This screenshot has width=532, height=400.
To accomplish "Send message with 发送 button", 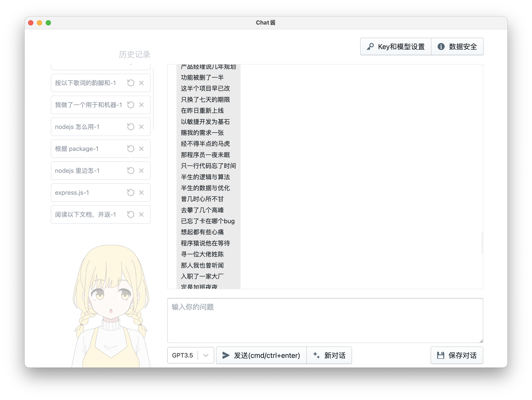I will [x=261, y=355].
